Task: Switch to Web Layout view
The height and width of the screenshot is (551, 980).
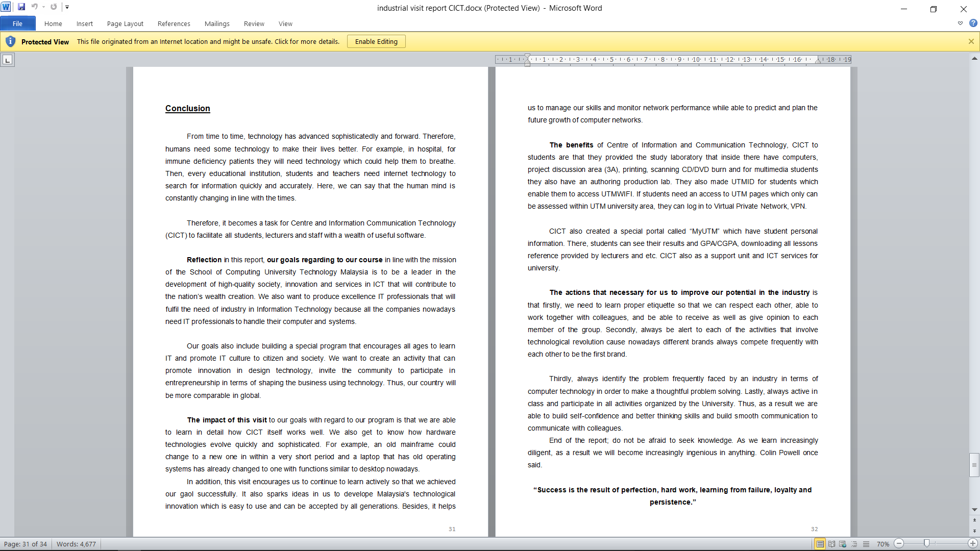Action: tap(843, 544)
